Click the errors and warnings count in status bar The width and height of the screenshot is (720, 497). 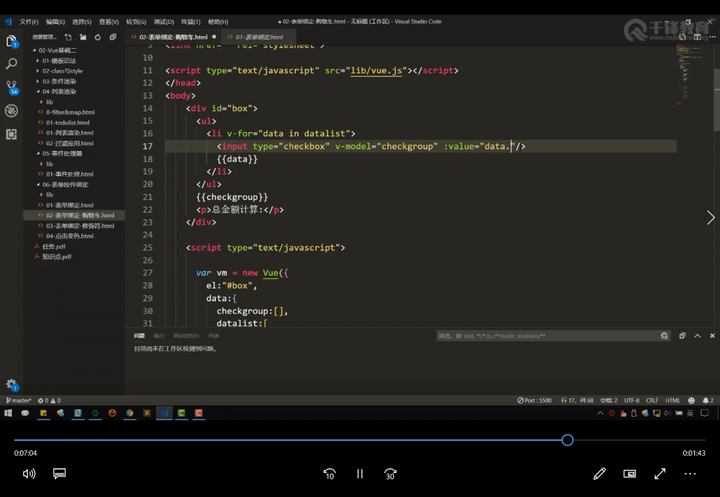49,401
